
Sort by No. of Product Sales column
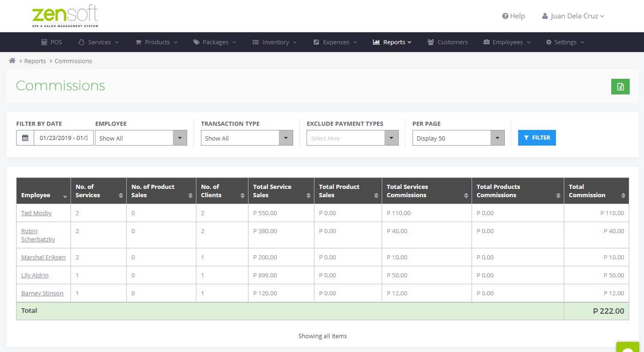(161, 191)
